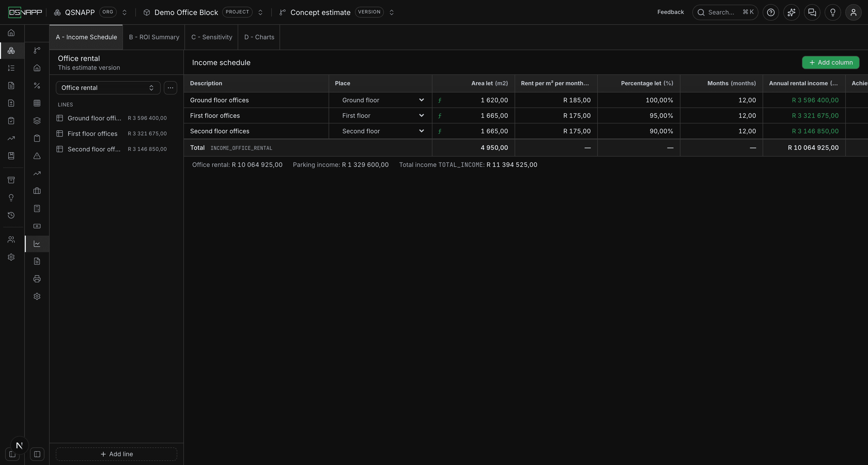Open the users team icon in left sidebar
Image resolution: width=868 pixels, height=465 pixels.
(x=11, y=239)
